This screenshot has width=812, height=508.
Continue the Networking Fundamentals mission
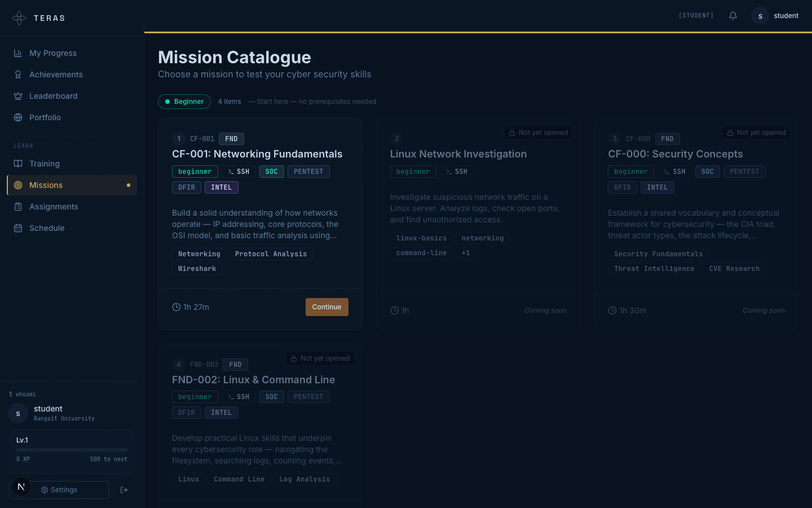point(327,307)
